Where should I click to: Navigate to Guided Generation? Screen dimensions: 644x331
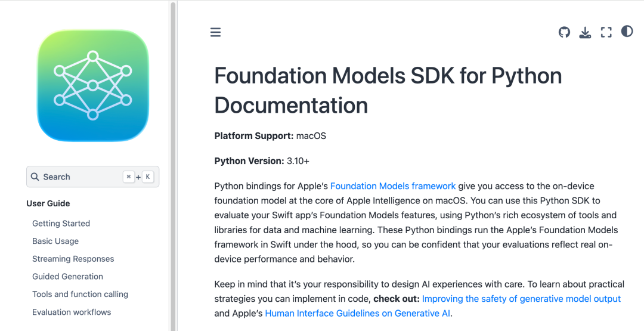tap(67, 277)
